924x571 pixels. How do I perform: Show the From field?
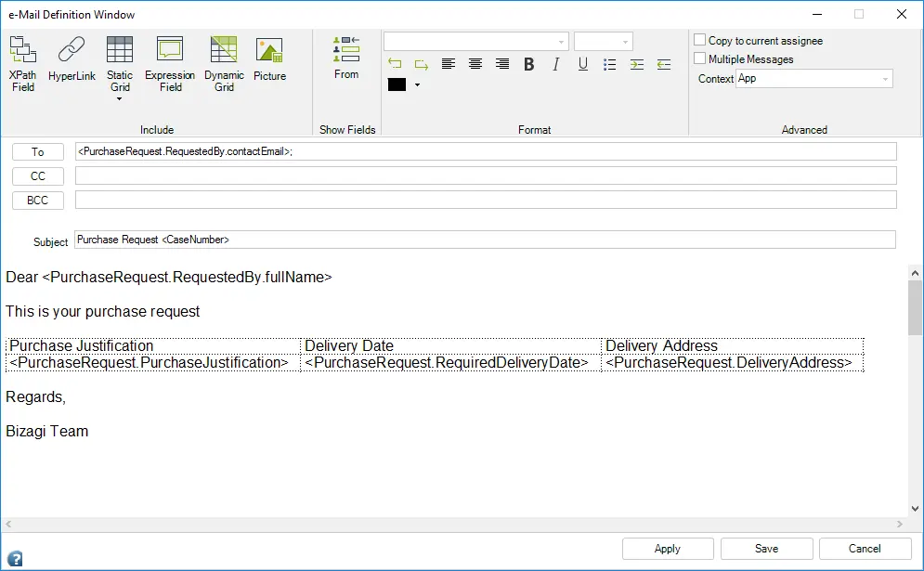pyautogui.click(x=345, y=58)
